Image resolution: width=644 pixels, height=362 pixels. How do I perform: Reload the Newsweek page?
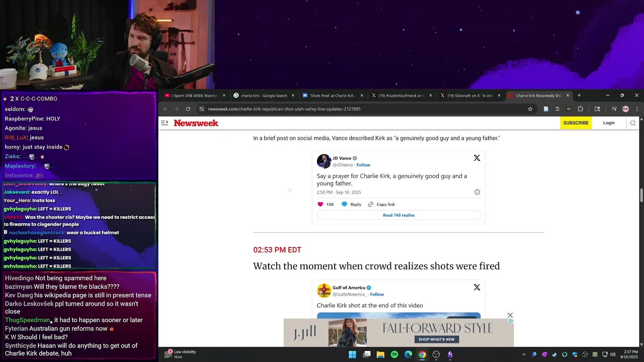coord(188,109)
